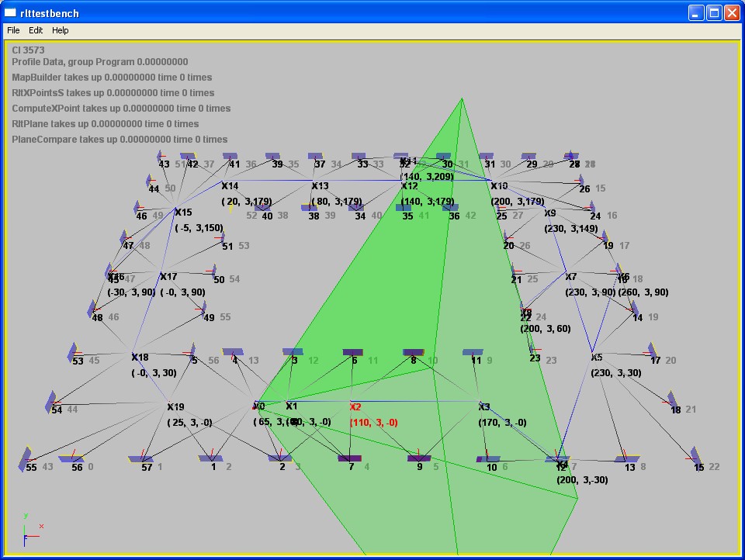Screen dimensions: 745x560
Task: Click the rlttestbench title bar app icon
Action: [10, 12]
